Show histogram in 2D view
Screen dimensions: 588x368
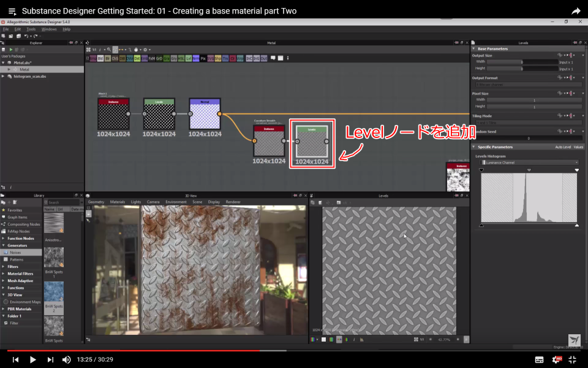pyautogui.click(x=362, y=339)
